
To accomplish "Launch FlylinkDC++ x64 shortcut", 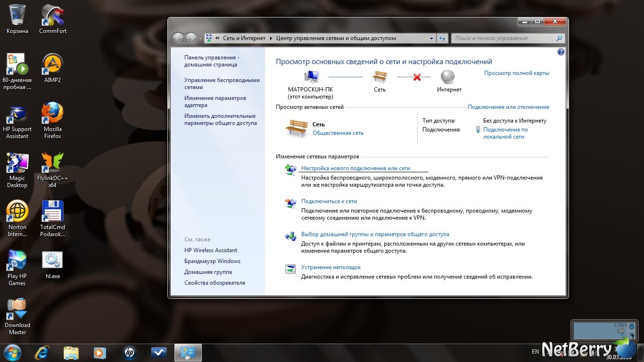I will (53, 169).
